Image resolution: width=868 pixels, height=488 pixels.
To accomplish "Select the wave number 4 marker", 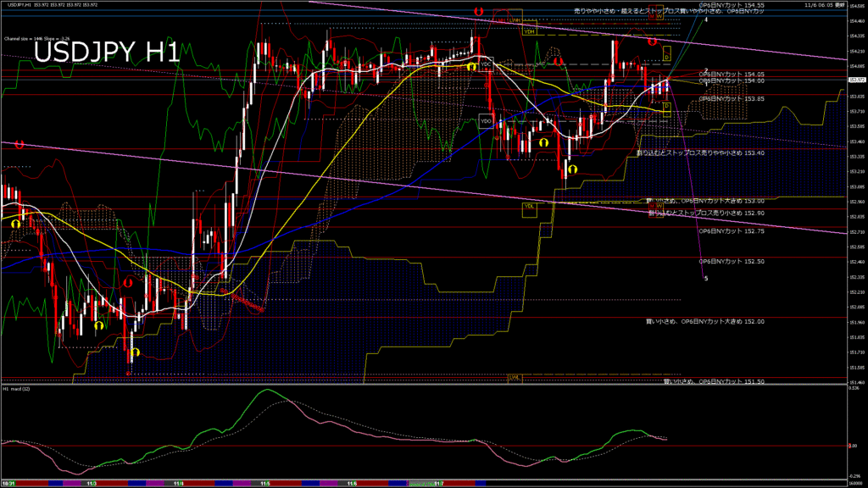I will pos(706,19).
